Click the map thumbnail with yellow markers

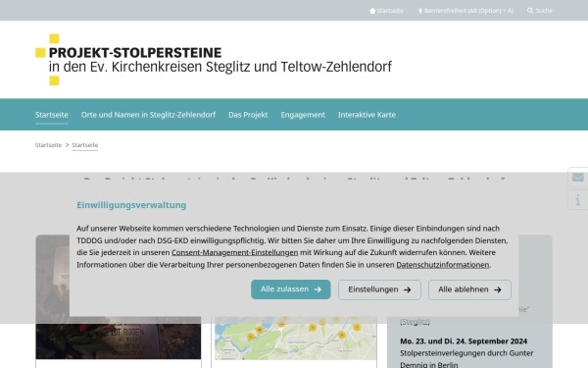click(x=296, y=338)
